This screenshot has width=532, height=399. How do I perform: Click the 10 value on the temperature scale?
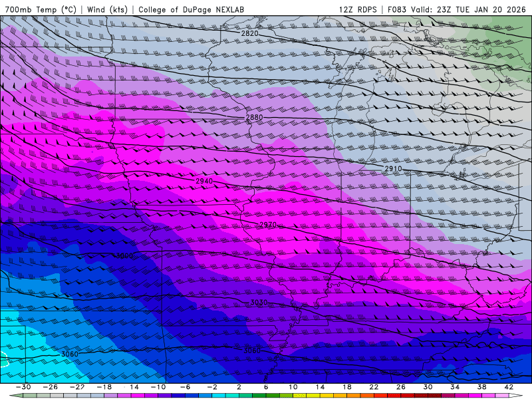click(293, 387)
